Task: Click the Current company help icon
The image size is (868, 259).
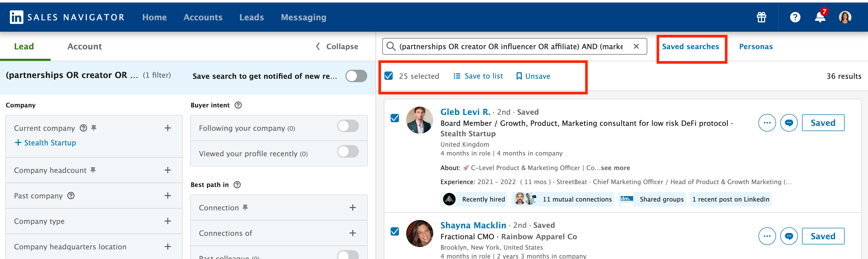Action: pyautogui.click(x=83, y=128)
